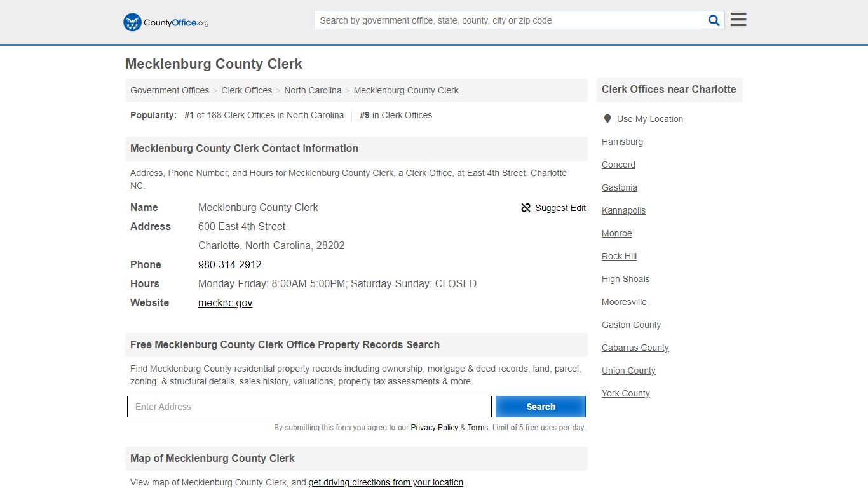Click the #1 of 188 Clerk Offices text

point(264,115)
